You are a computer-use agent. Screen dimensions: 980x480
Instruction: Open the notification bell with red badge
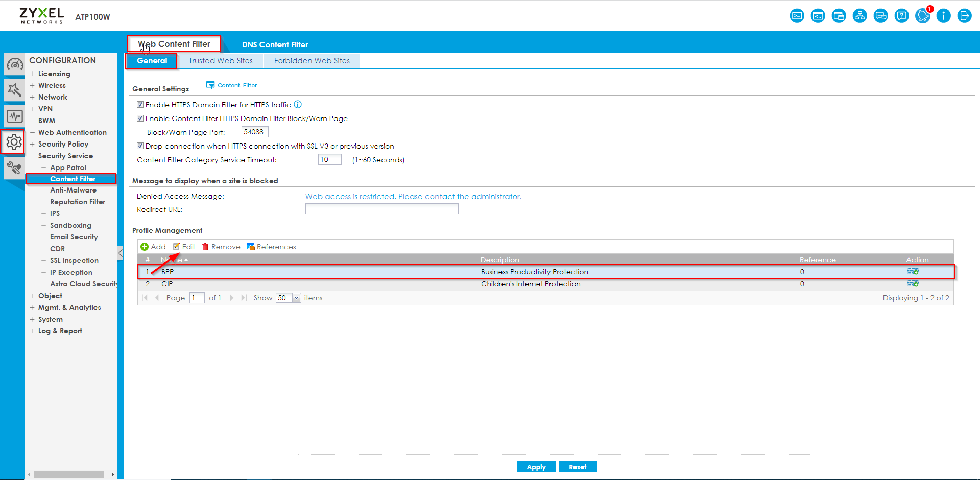922,16
